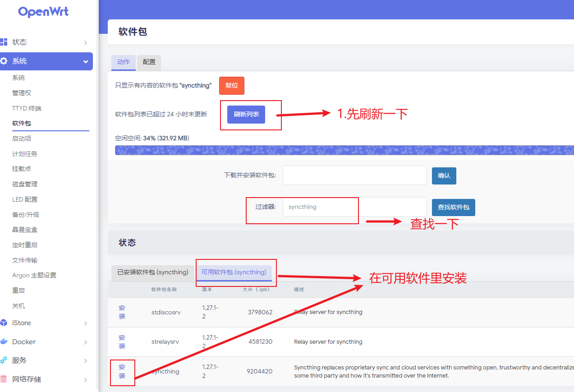Open the 备份/升级 page
The height and width of the screenshot is (392, 574).
(26, 215)
